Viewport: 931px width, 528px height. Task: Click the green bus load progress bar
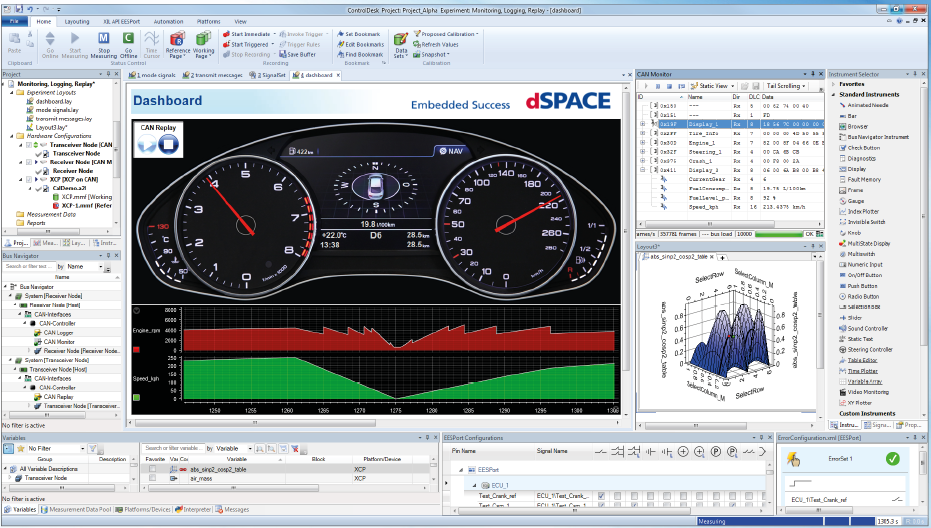coord(778,234)
